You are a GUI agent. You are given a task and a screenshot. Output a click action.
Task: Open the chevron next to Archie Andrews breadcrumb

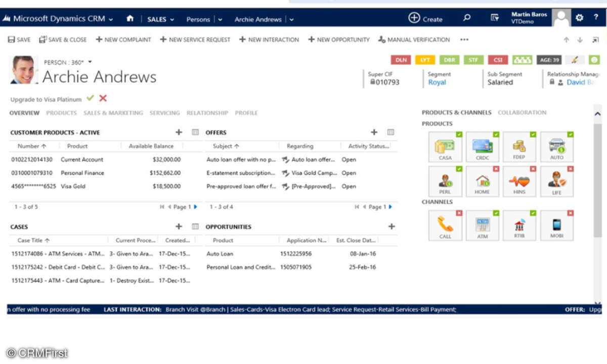(292, 20)
